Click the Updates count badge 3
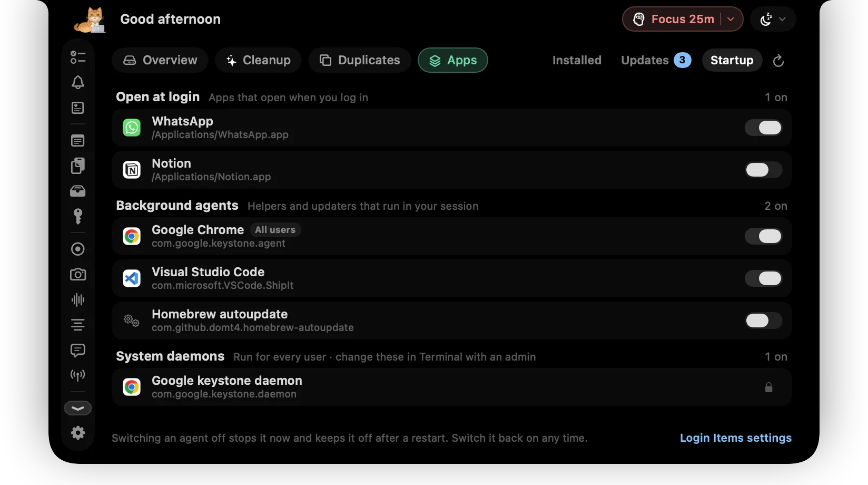 click(683, 60)
